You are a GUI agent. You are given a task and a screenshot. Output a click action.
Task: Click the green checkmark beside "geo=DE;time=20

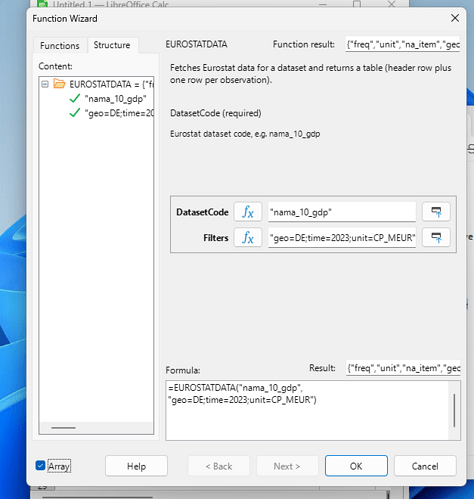pos(75,113)
